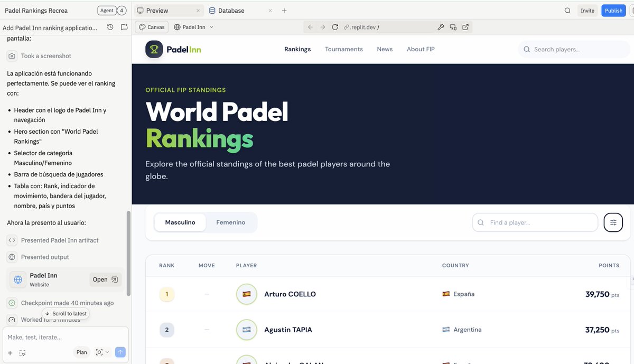The width and height of the screenshot is (634, 364).
Task: Click the Make, test, iterate input
Action: click(66, 337)
